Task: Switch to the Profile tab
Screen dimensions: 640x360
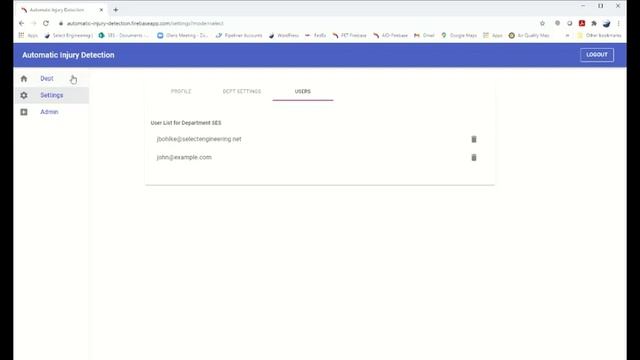Action: coord(181,91)
